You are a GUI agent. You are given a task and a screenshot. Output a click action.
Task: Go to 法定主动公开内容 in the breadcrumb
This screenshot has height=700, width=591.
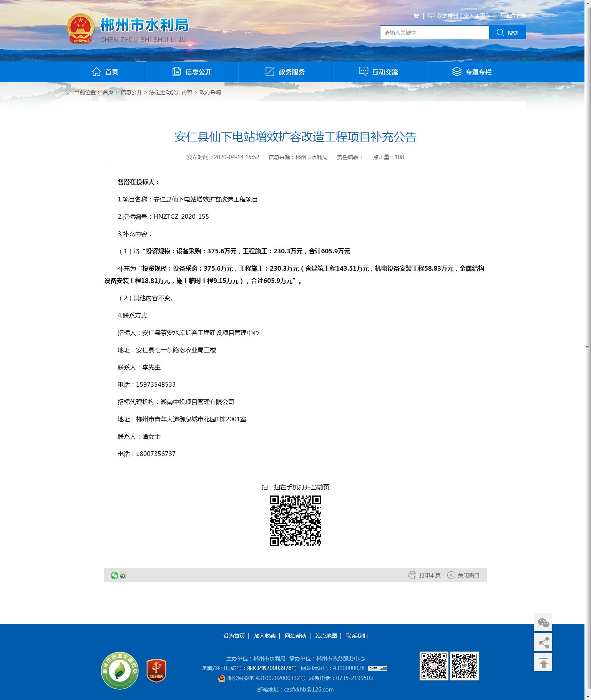coord(171,92)
